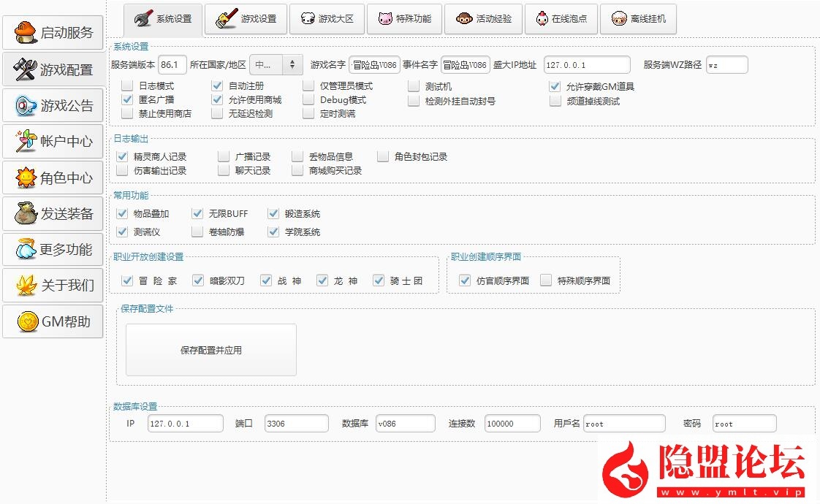This screenshot has height=504, width=820.
Task: Open the 特殊功能 tab
Action: [x=404, y=19]
